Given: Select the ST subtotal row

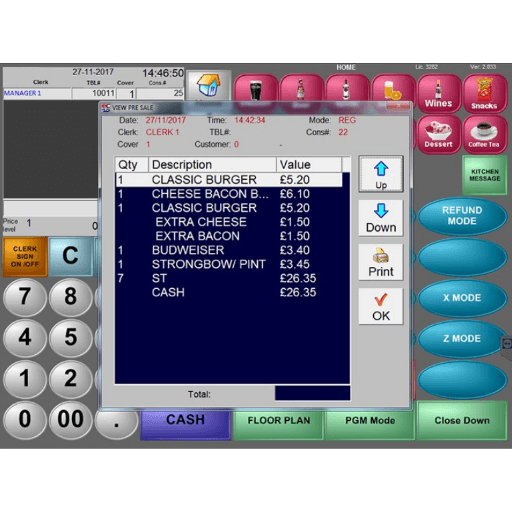Looking at the screenshot, I should click(229, 278).
